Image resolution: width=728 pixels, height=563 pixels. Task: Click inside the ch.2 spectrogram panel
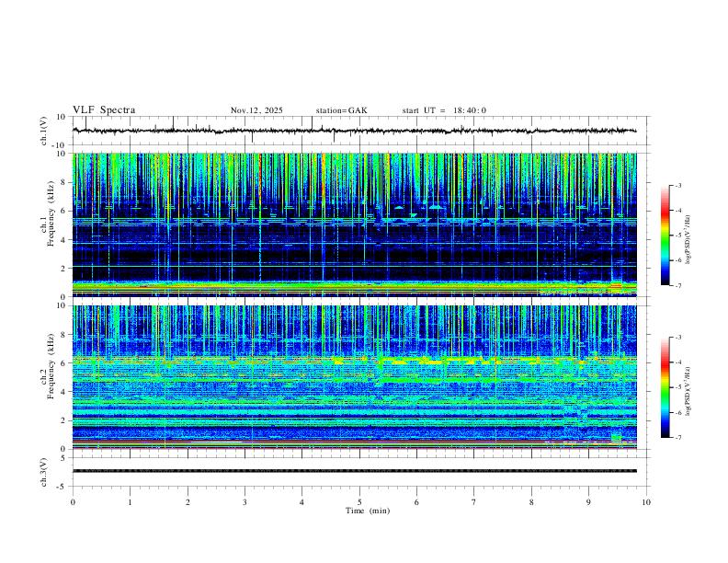[355, 377]
